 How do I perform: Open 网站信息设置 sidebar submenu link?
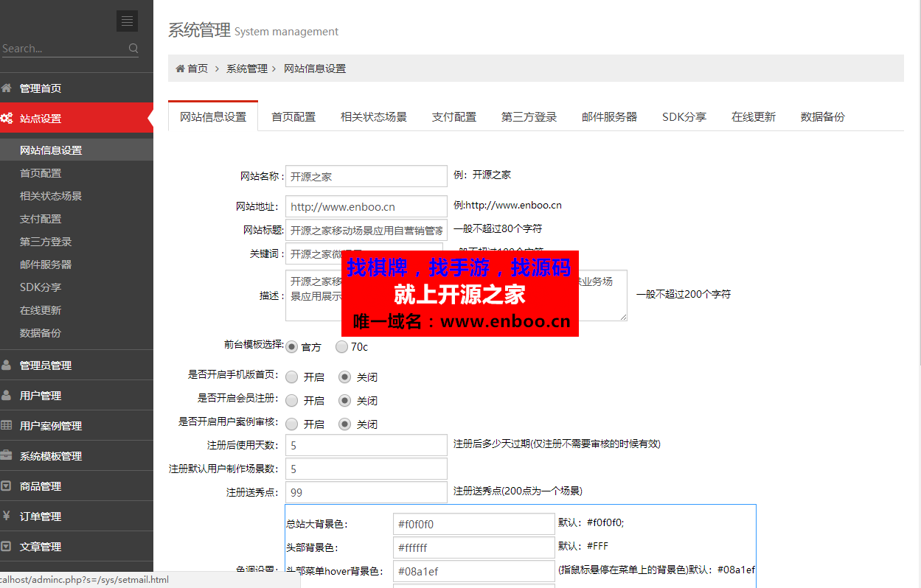pyautogui.click(x=77, y=150)
